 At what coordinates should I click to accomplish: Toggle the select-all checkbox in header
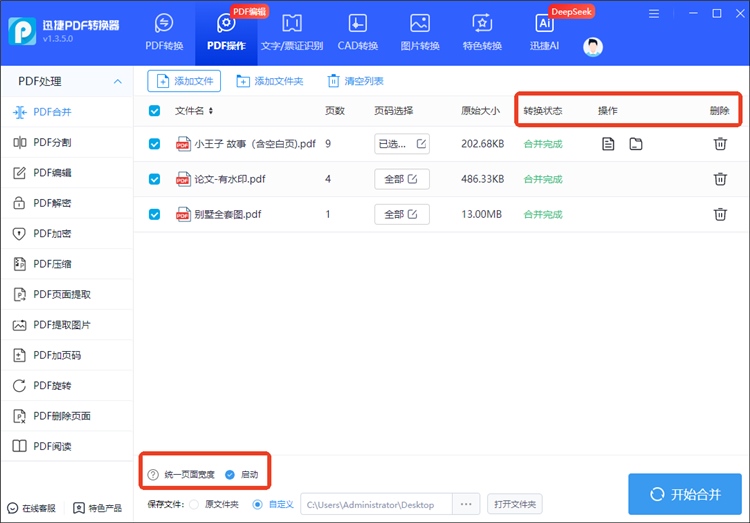tap(154, 111)
